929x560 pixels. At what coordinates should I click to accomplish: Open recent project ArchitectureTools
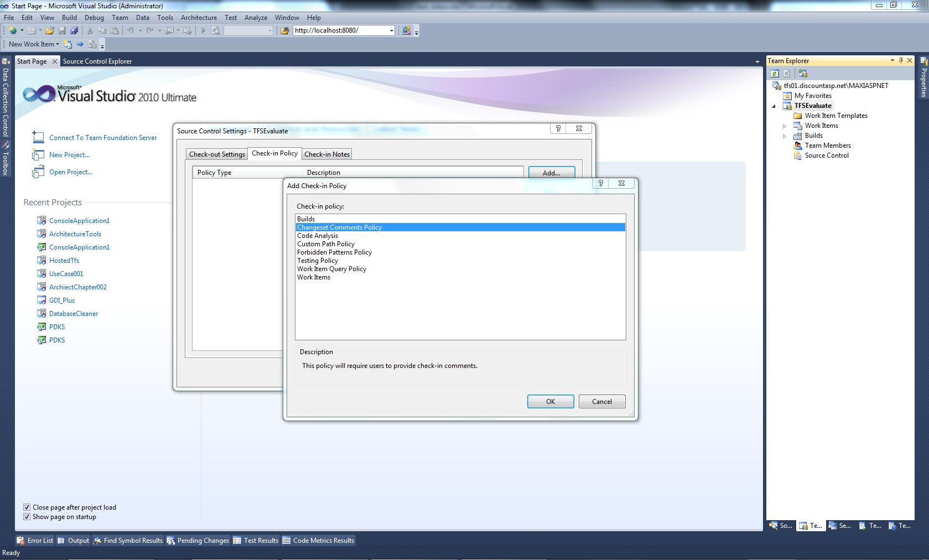pos(75,234)
